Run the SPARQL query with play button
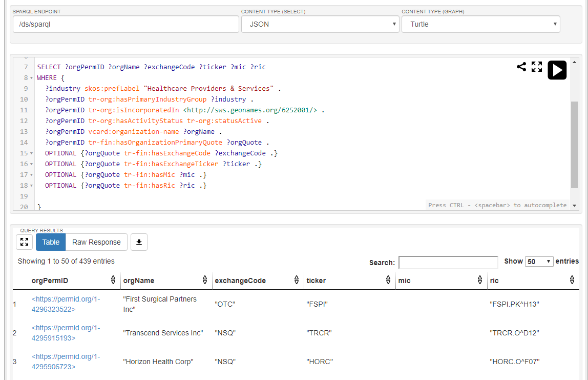Screen dimensions: 588x380 click(557, 70)
